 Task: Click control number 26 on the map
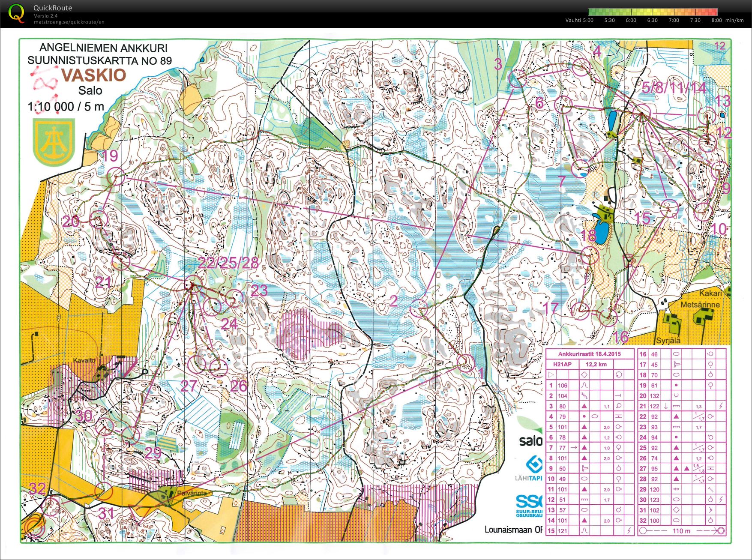tap(239, 386)
